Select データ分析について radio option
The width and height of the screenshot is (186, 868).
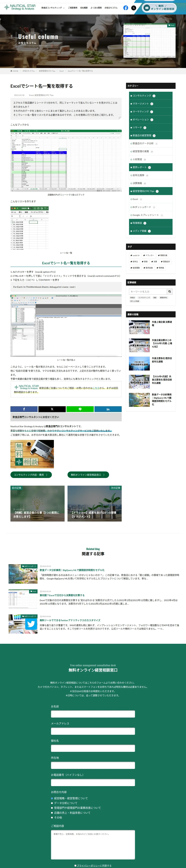tap(52, 803)
